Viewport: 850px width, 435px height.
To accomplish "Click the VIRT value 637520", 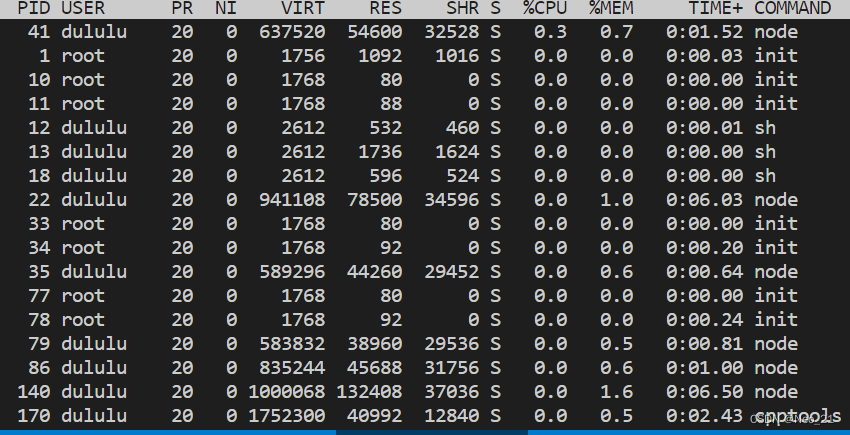I will [292, 31].
